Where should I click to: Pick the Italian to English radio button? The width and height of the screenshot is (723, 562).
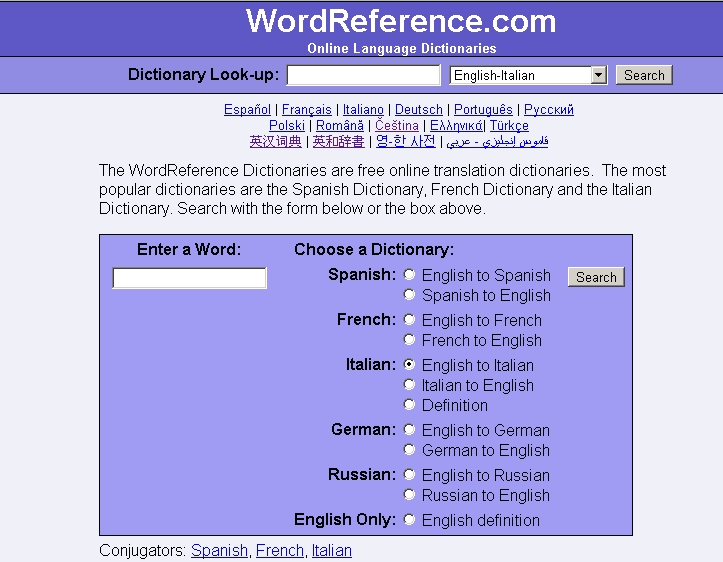coord(409,385)
